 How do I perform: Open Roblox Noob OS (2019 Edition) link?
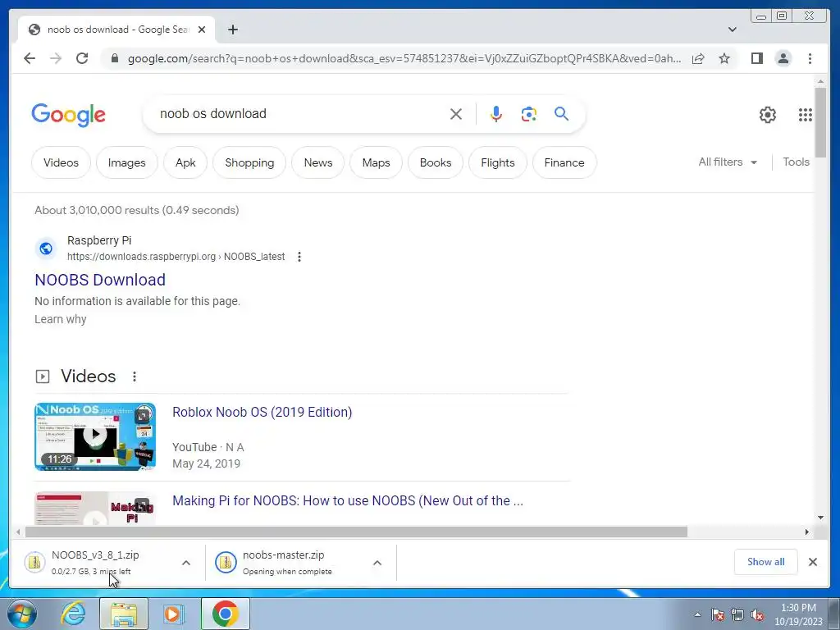[x=262, y=412]
